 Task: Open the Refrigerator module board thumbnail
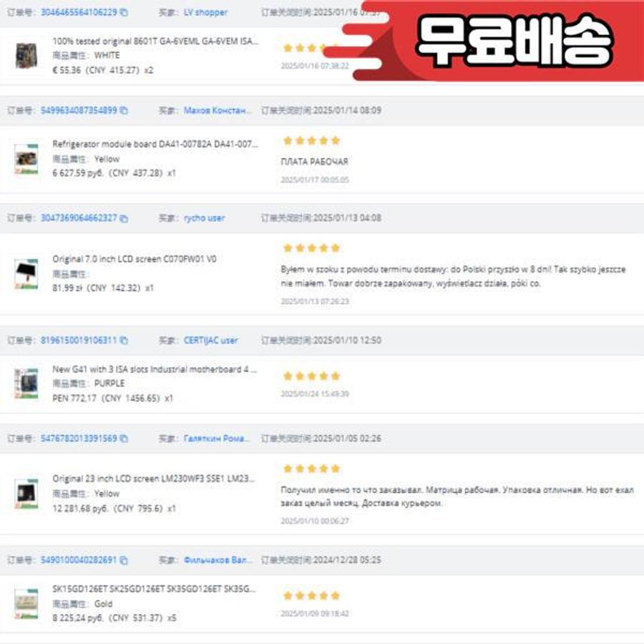tap(26, 159)
